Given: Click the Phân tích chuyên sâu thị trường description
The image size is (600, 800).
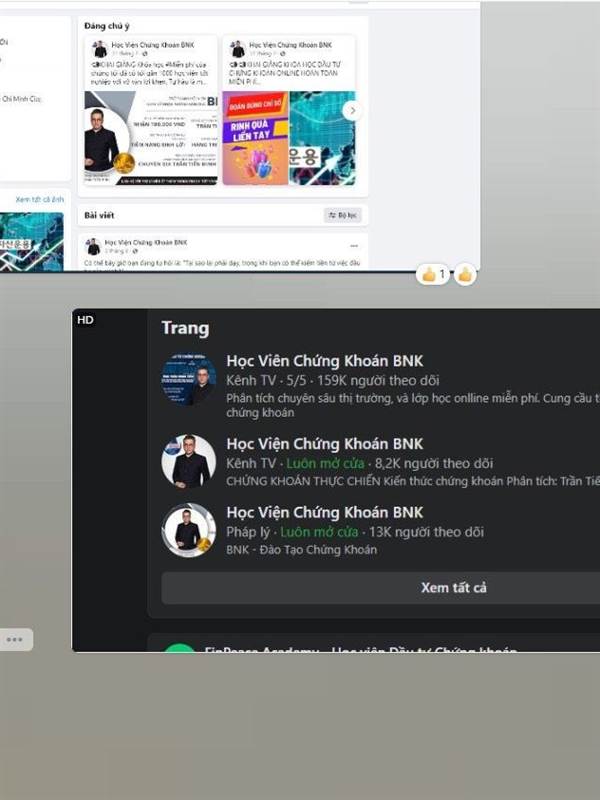Looking at the screenshot, I should click(413, 405).
